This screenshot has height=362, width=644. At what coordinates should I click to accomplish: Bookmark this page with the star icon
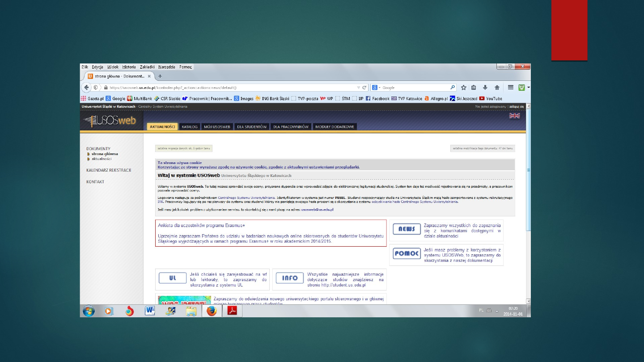(x=464, y=88)
